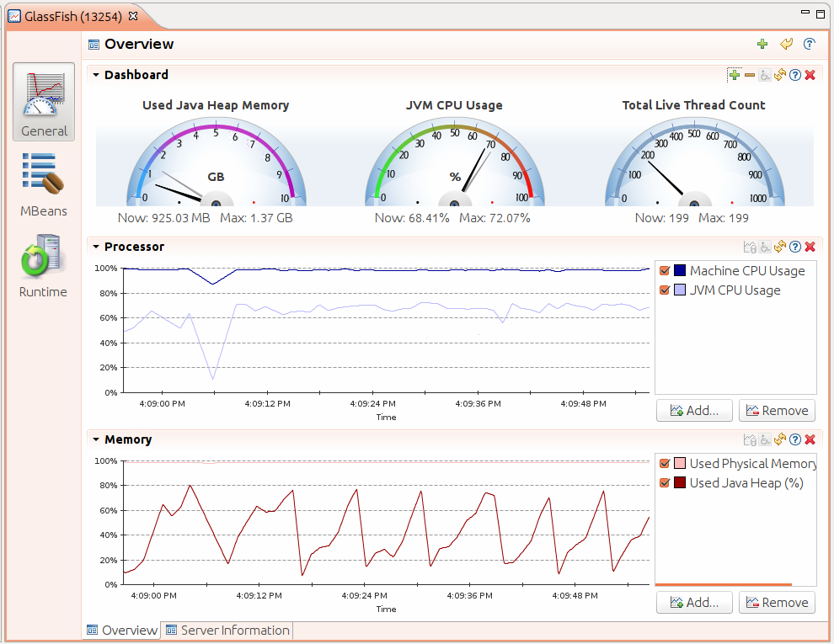Close the Memory section with red X
The width and height of the screenshot is (834, 644).
click(810, 439)
